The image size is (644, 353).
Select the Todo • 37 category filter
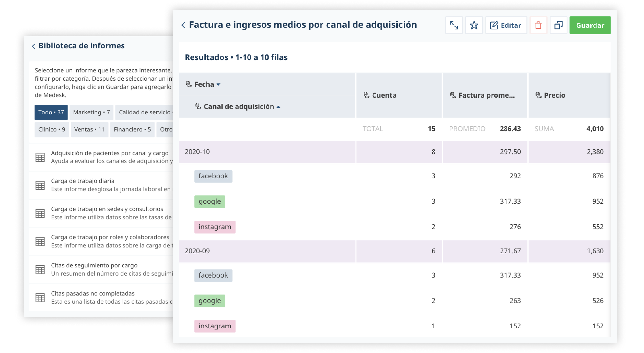tap(51, 112)
